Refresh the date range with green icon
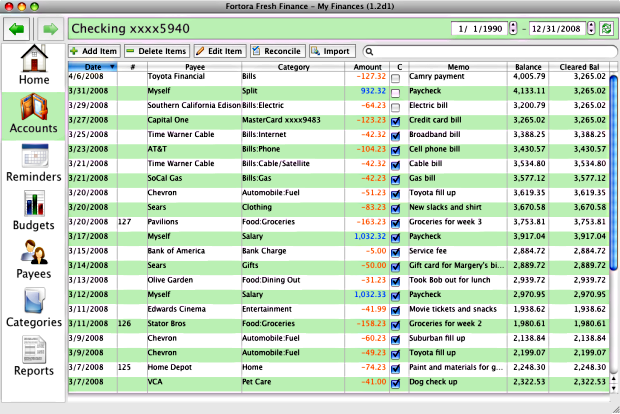 coord(606,28)
